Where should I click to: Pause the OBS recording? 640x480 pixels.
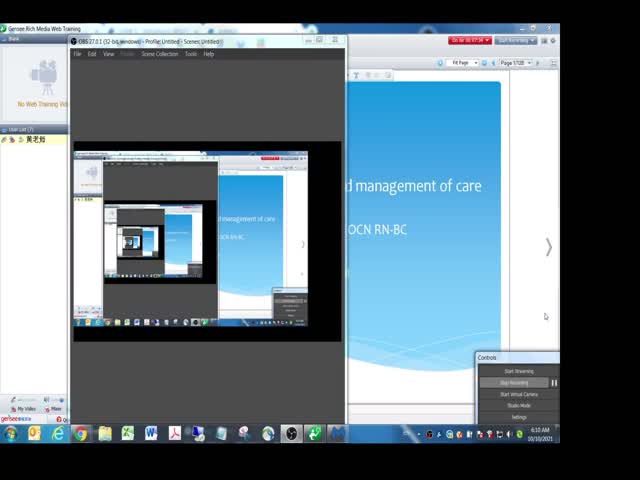554,383
